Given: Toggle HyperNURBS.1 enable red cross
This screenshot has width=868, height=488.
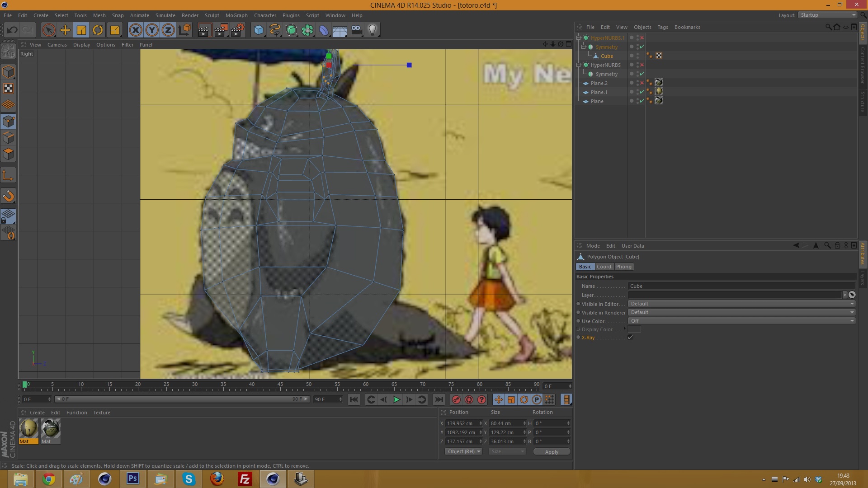Looking at the screenshot, I should 642,38.
